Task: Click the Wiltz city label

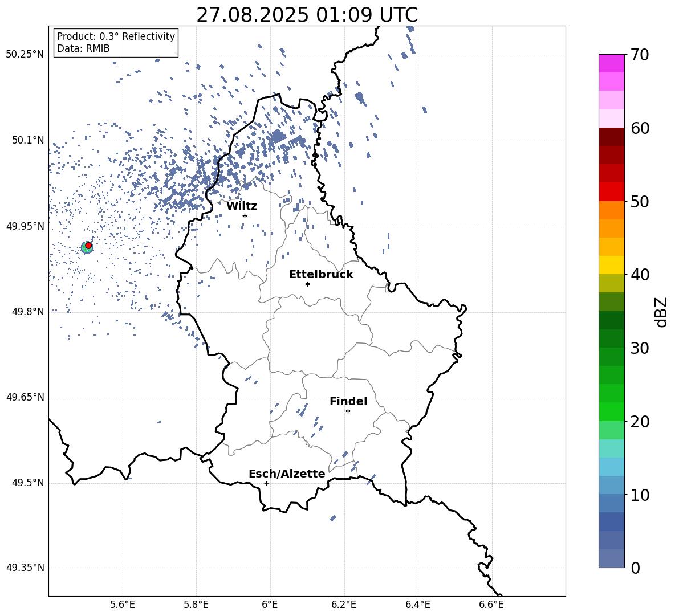Action: [x=242, y=206]
